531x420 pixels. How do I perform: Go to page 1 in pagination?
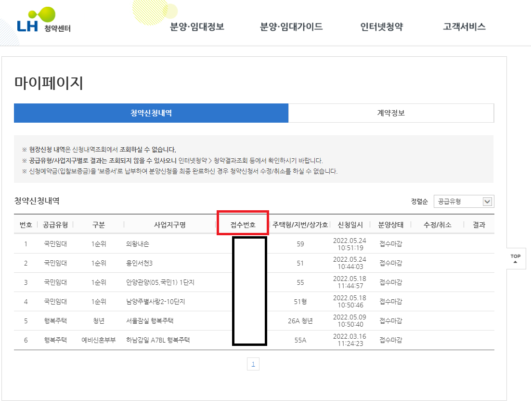coord(253,364)
